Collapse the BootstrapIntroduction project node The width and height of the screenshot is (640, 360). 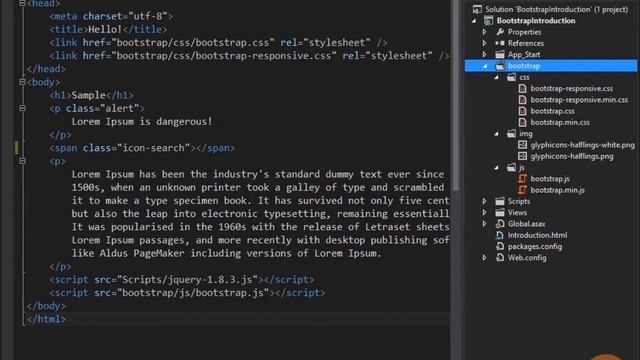click(474, 21)
